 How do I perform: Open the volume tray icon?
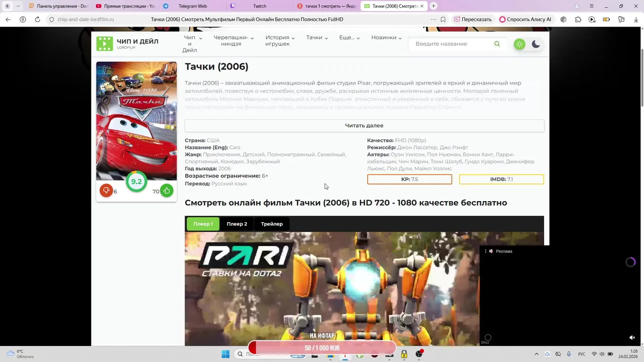(x=602, y=354)
